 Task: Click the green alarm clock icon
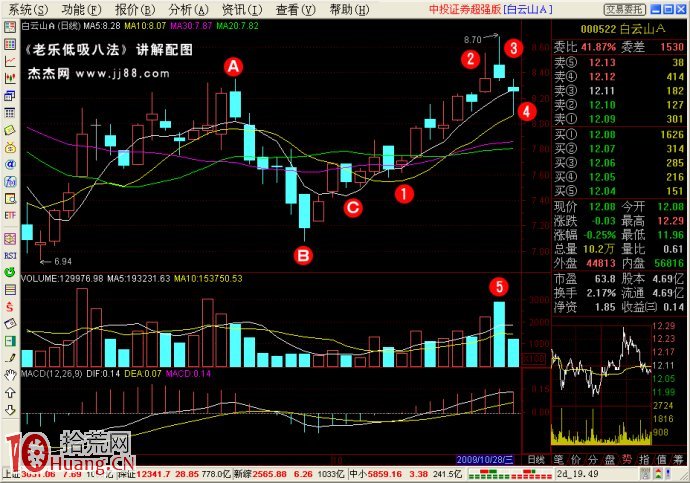pos(10,272)
